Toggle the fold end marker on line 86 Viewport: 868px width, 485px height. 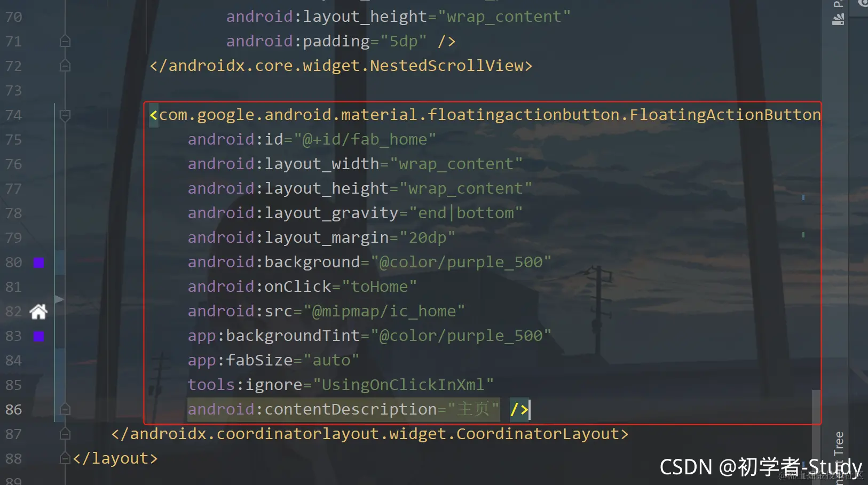pyautogui.click(x=65, y=409)
